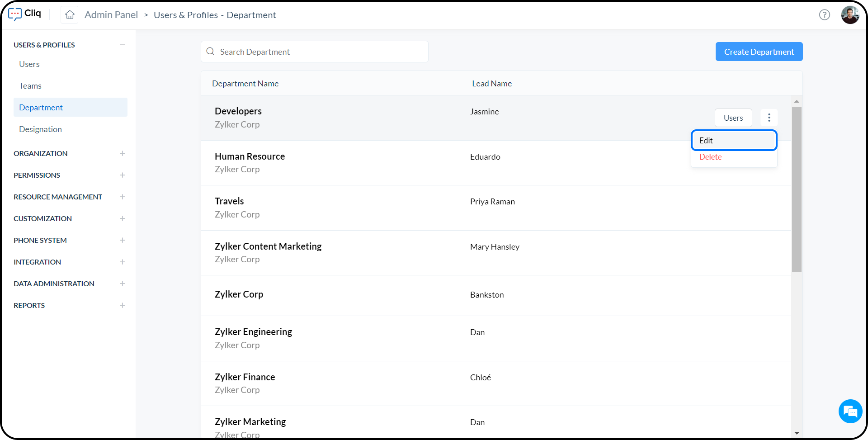Click the Users button beside Developers
Viewport: 868px width, 440px height.
tap(733, 118)
